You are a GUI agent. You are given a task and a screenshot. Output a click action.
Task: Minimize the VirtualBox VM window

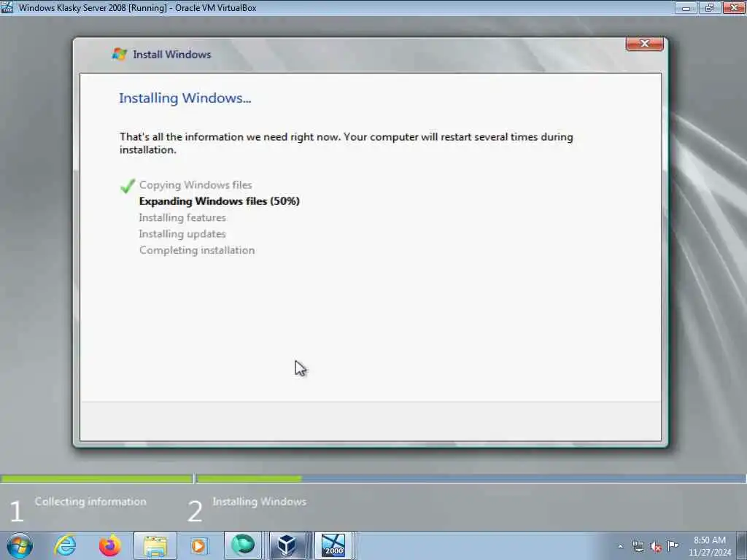pos(686,7)
